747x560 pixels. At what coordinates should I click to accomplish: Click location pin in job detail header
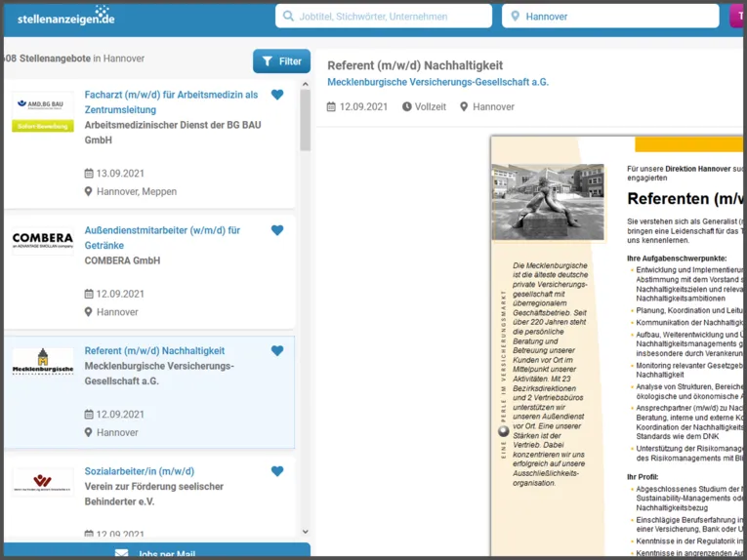point(464,106)
